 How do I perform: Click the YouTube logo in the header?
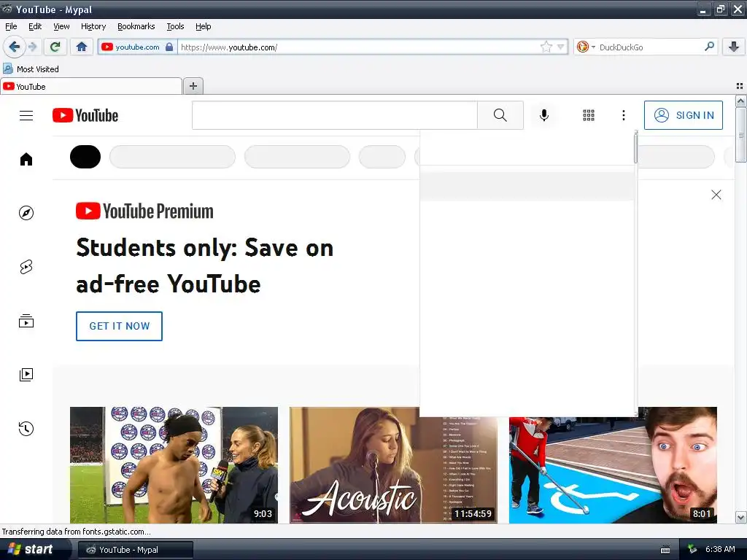85,115
